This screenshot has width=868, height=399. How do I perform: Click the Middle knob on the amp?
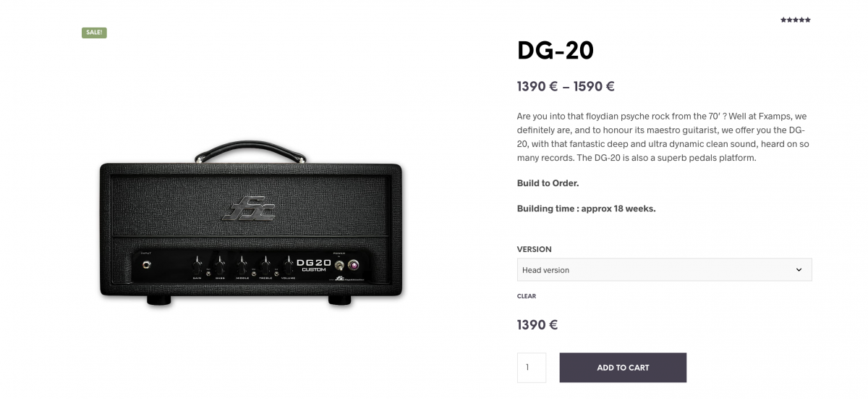tap(242, 265)
